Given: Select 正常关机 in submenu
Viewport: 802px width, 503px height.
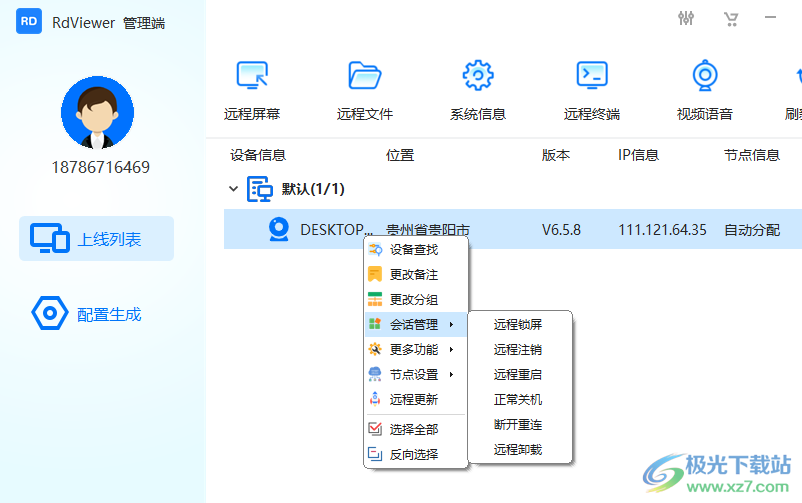Looking at the screenshot, I should click(520, 400).
